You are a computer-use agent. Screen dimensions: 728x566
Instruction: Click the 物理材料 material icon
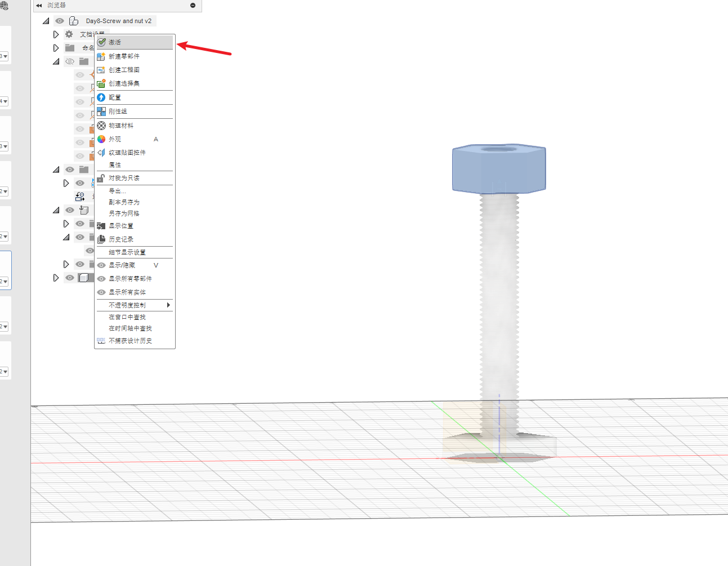coord(101,126)
